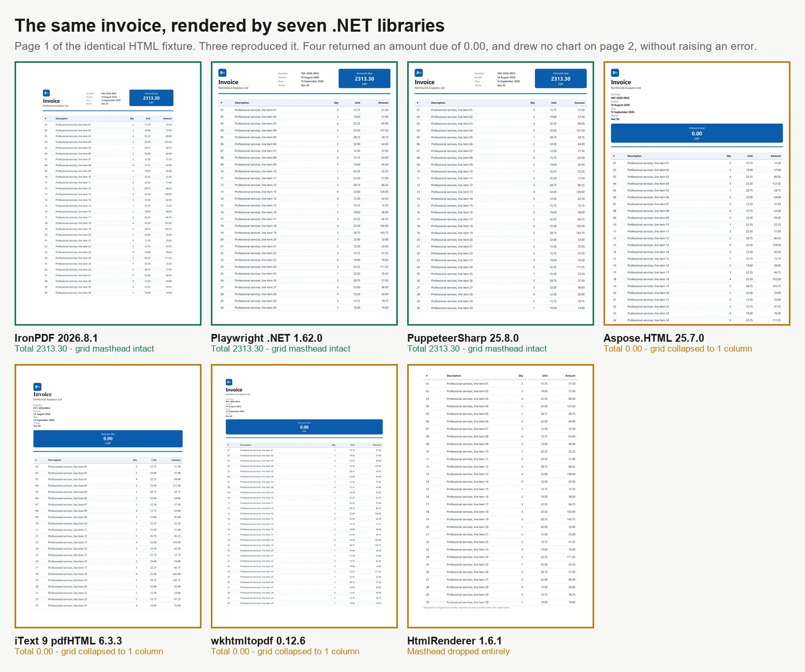
Task: Click the 2313.30 amount box in IronPDF invoice
Action: (x=151, y=98)
